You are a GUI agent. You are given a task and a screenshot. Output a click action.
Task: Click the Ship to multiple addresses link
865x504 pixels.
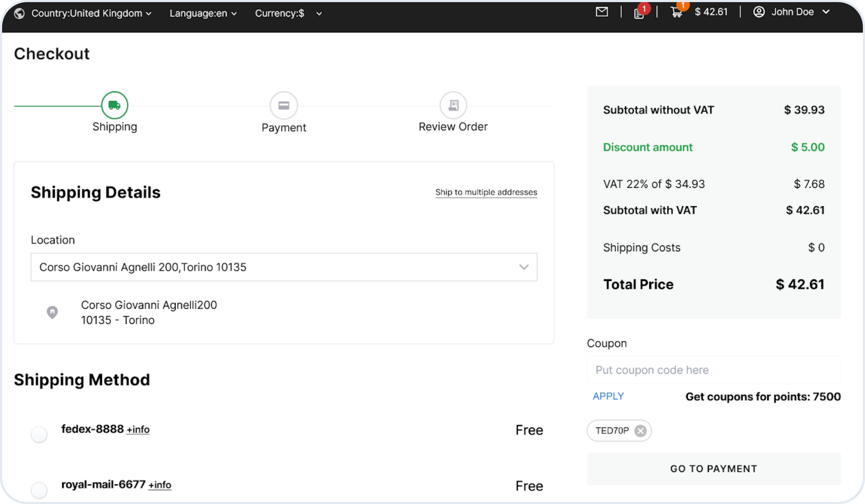486,192
